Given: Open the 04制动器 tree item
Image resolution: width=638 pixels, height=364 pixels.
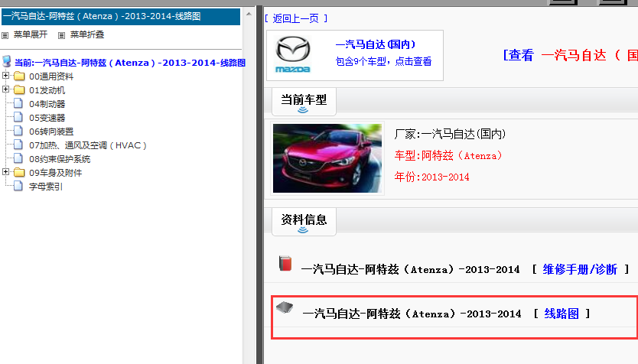Looking at the screenshot, I should click(47, 104).
